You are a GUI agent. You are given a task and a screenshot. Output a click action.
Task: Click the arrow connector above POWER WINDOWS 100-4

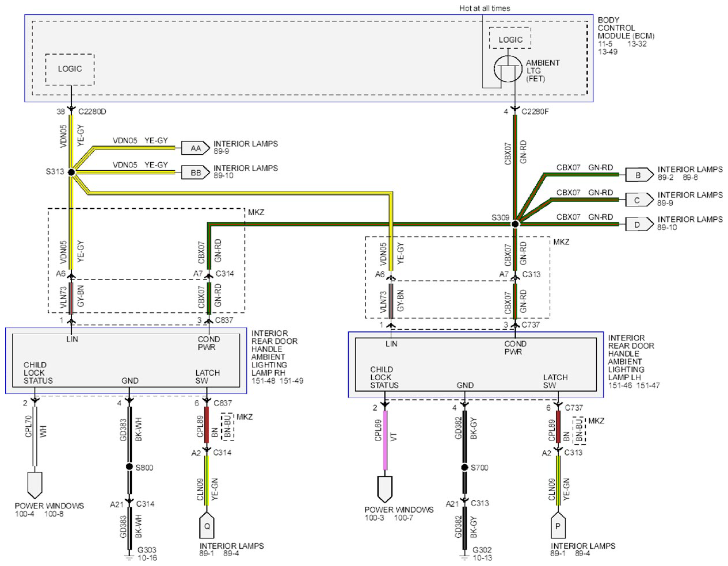coord(35,485)
